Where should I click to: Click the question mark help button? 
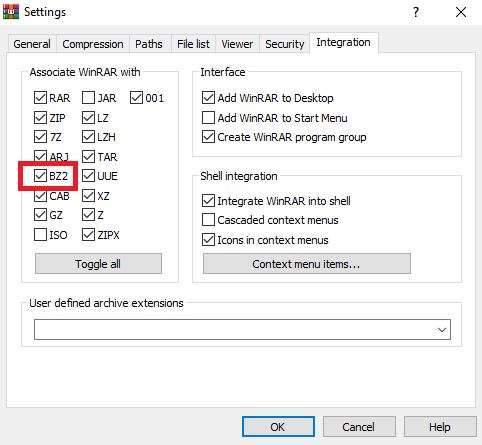pos(416,12)
